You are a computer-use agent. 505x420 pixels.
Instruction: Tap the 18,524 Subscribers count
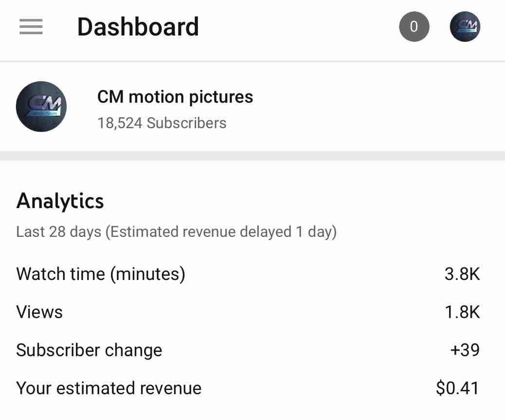pyautogui.click(x=162, y=123)
